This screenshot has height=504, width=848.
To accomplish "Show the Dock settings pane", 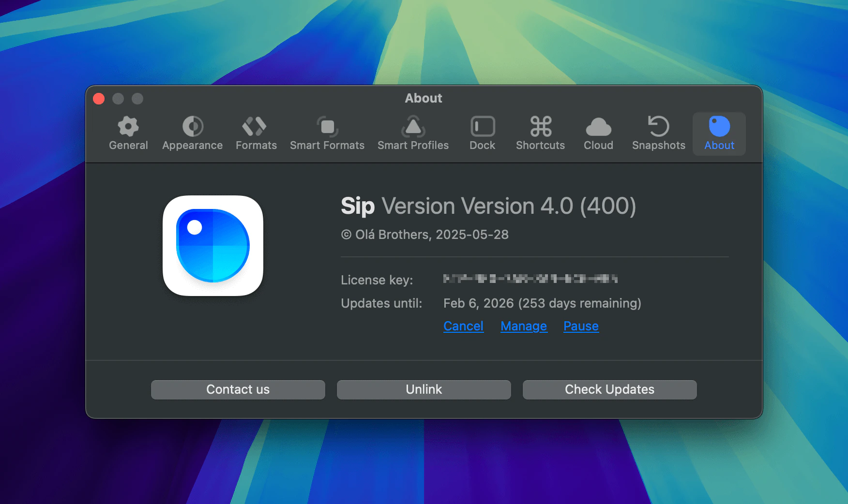I will coord(483,134).
